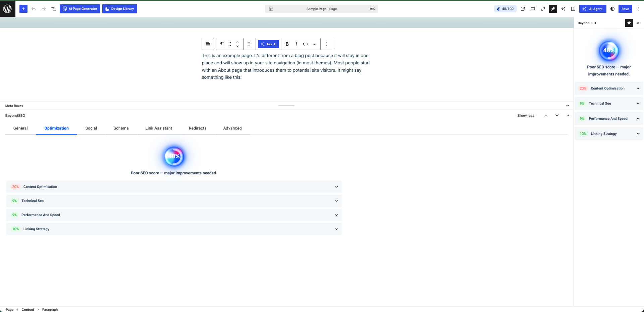Open AI Page Generator

(x=80, y=9)
